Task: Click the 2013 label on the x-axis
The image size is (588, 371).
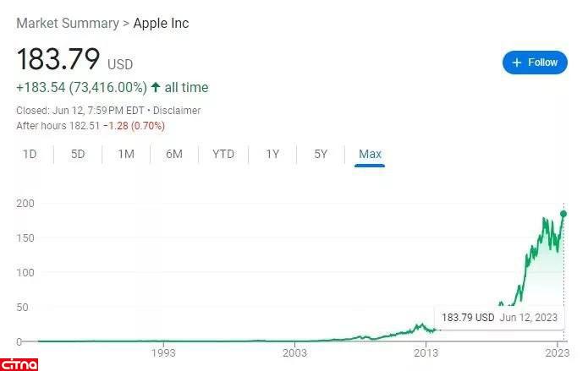Action: [426, 352]
